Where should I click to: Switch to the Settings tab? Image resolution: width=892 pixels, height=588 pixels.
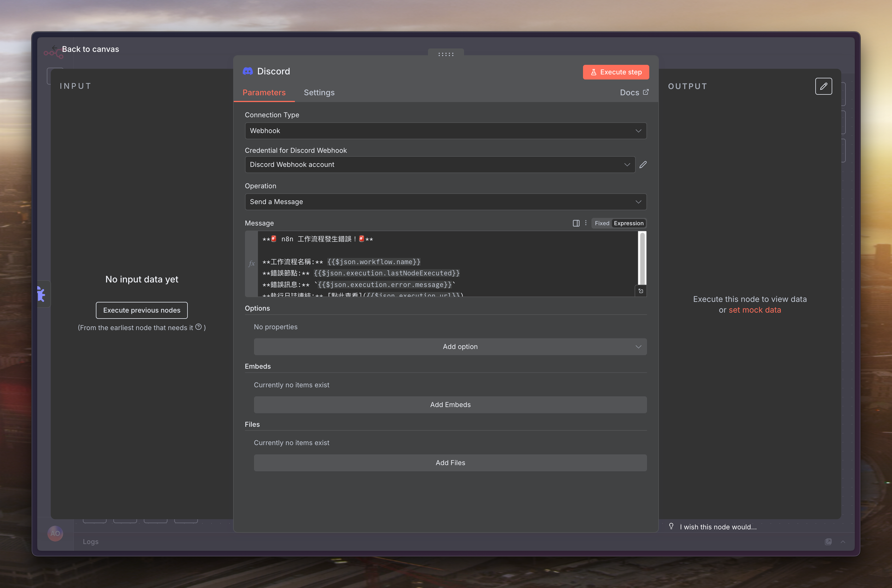319,93
